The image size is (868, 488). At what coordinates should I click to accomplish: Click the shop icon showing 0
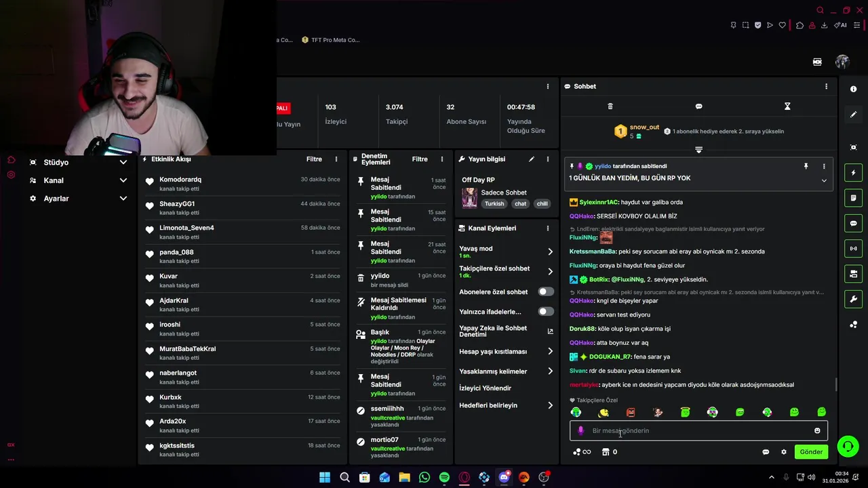(x=609, y=452)
